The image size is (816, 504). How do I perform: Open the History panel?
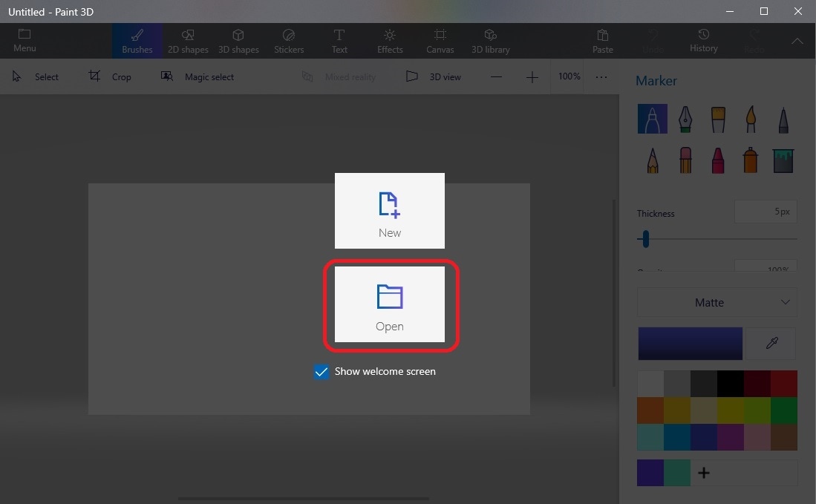tap(704, 41)
